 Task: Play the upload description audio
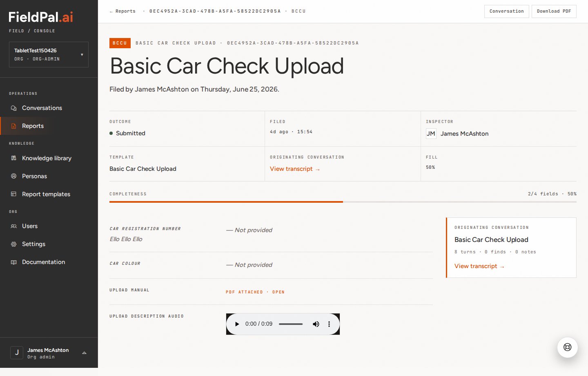tap(237, 324)
